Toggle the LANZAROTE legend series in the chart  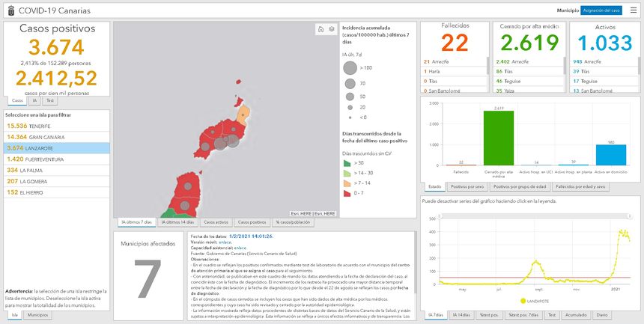pyautogui.click(x=528, y=301)
